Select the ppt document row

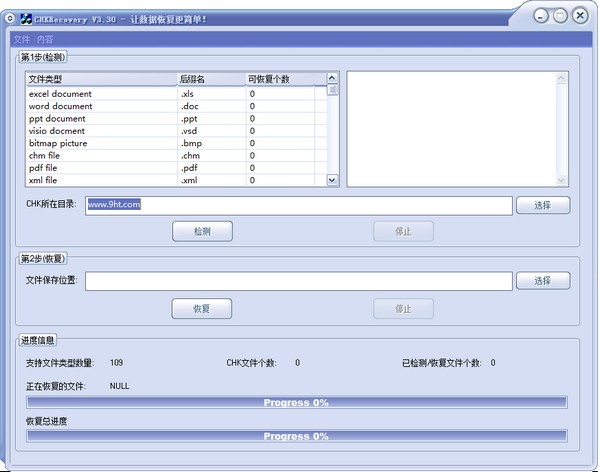176,119
